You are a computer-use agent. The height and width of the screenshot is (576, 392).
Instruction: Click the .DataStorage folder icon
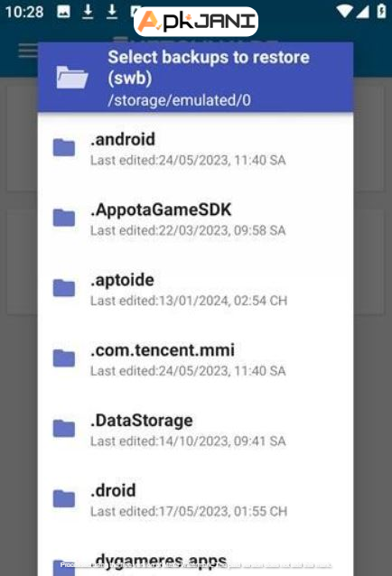[x=64, y=428]
